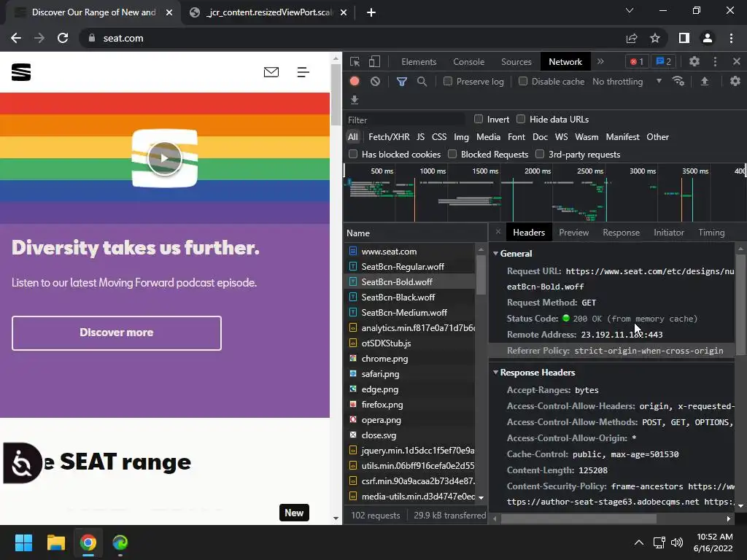Switch to Elements tab

[419, 62]
